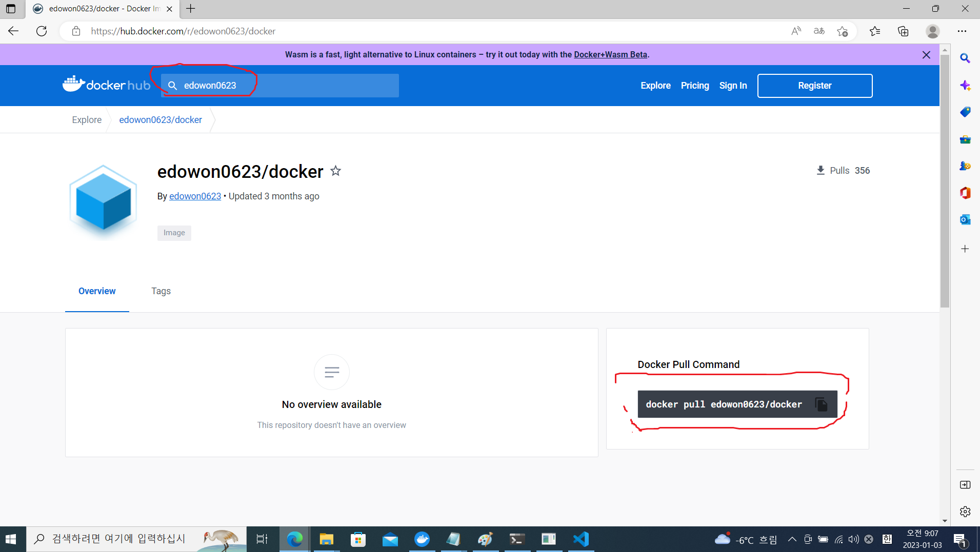
Task: Copy the docker pull command
Action: click(x=821, y=404)
